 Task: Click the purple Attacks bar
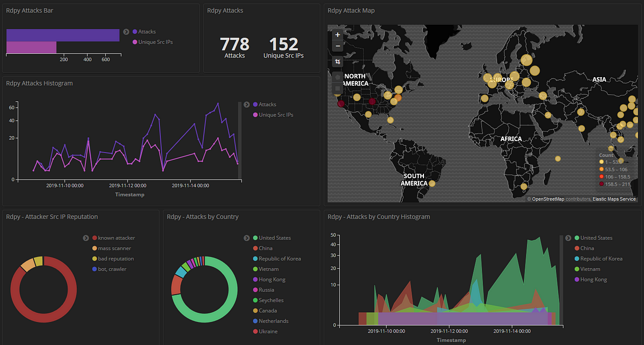coord(63,35)
